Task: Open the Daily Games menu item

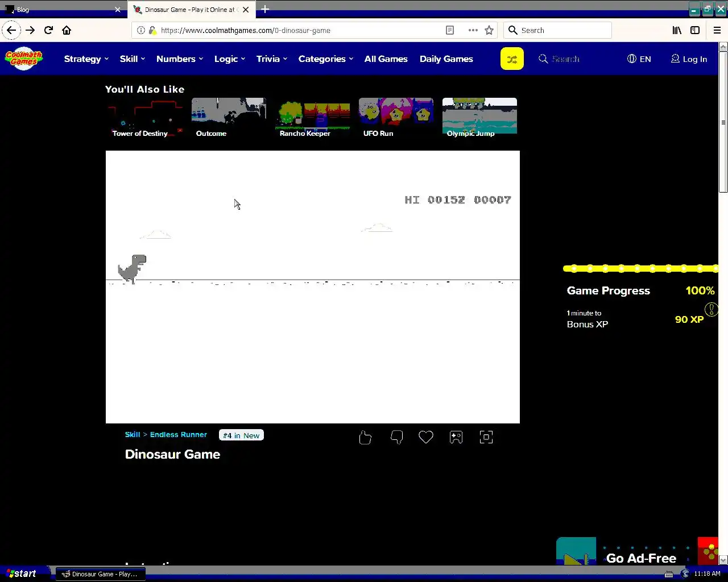Action: click(446, 59)
